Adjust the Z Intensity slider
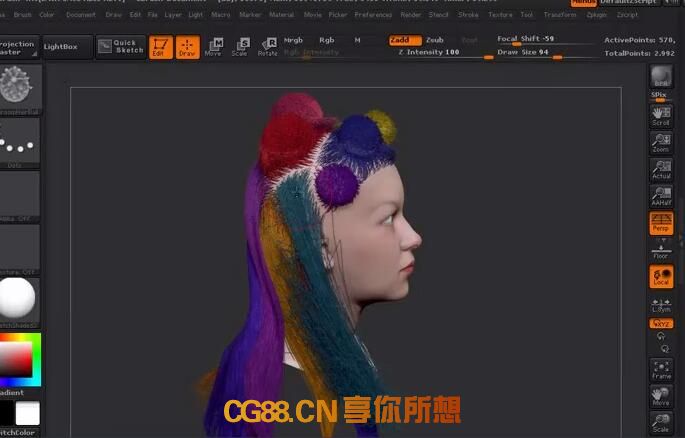 click(x=442, y=53)
